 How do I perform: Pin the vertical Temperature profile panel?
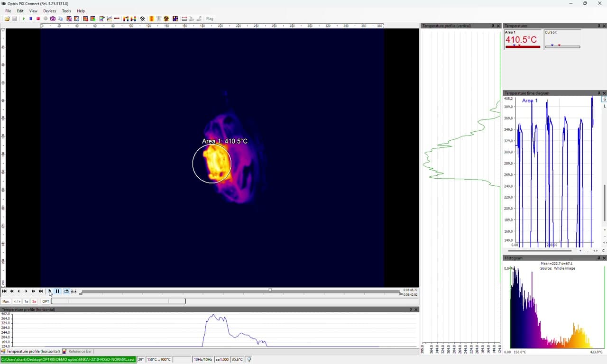point(493,26)
